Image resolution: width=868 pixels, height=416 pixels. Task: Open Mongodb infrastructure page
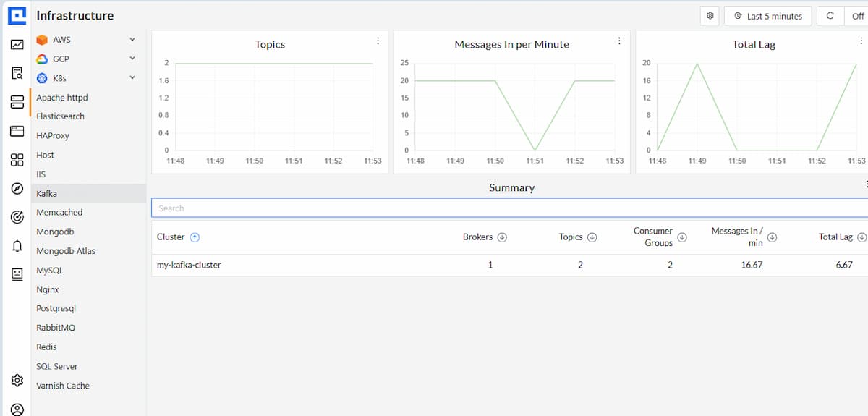(x=55, y=232)
